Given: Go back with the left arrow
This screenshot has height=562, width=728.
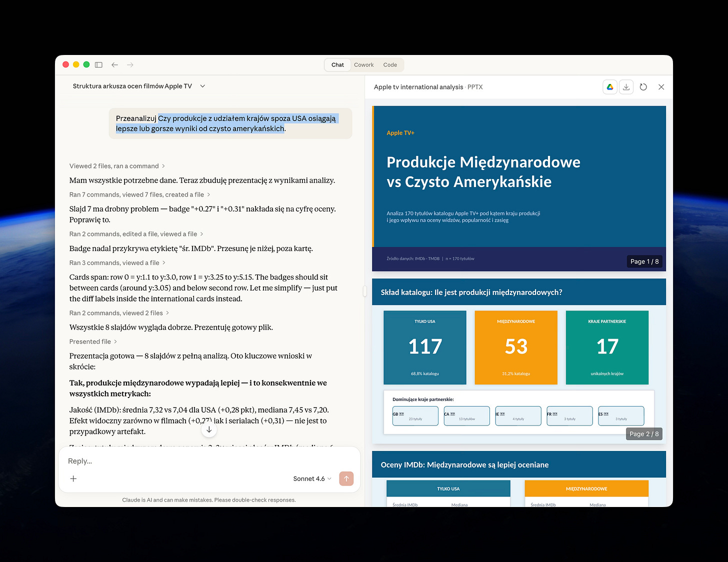Looking at the screenshot, I should (x=114, y=65).
